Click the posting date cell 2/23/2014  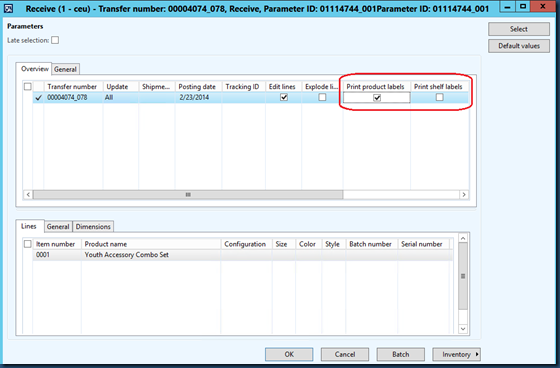[x=198, y=97]
